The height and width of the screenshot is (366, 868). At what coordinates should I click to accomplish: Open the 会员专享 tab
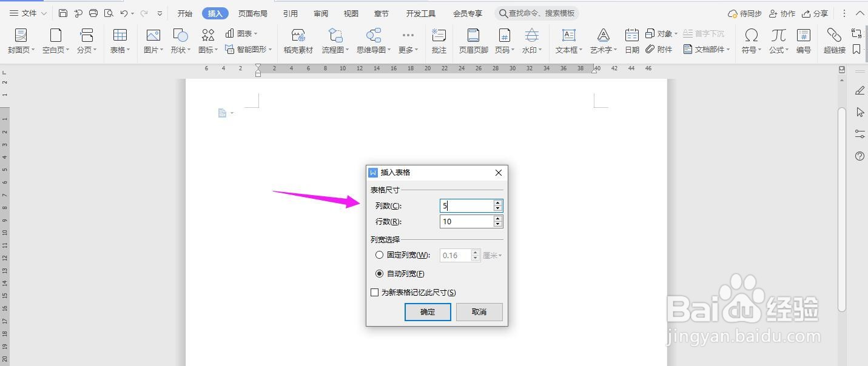pos(468,13)
